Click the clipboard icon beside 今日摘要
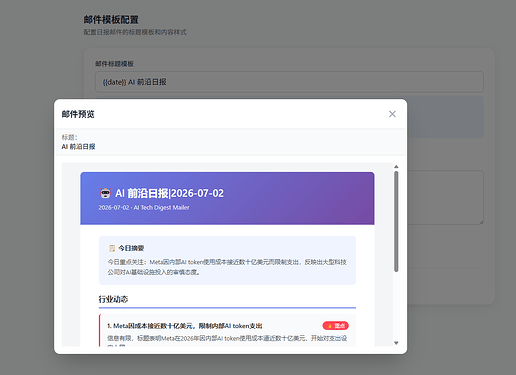Screen dimensions: 516x375 tap(112, 248)
